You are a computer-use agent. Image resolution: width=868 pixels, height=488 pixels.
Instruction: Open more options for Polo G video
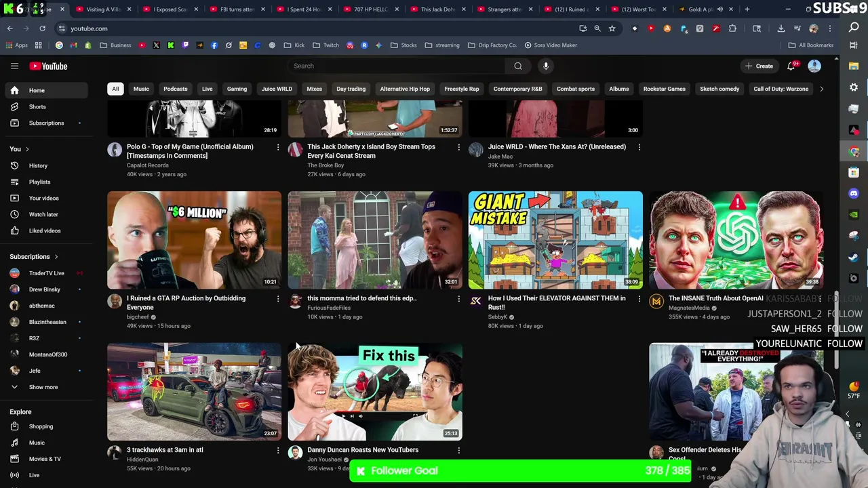pyautogui.click(x=277, y=147)
